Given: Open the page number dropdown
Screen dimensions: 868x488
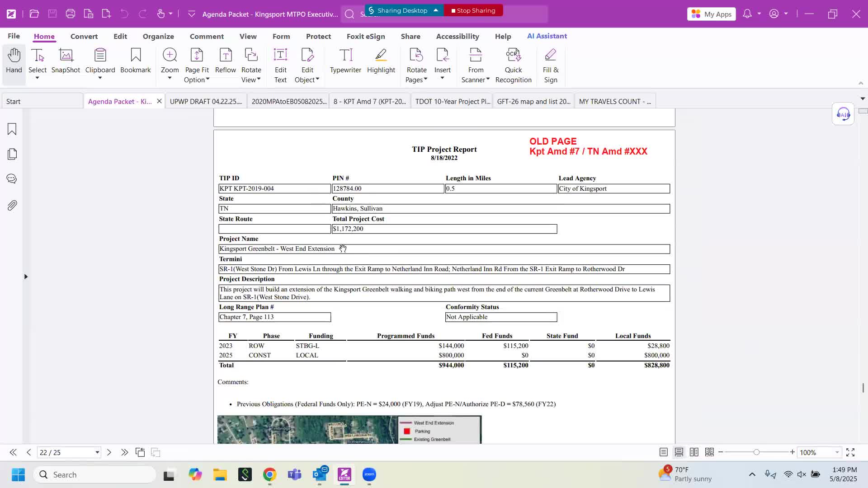Looking at the screenshot, I should [97, 452].
